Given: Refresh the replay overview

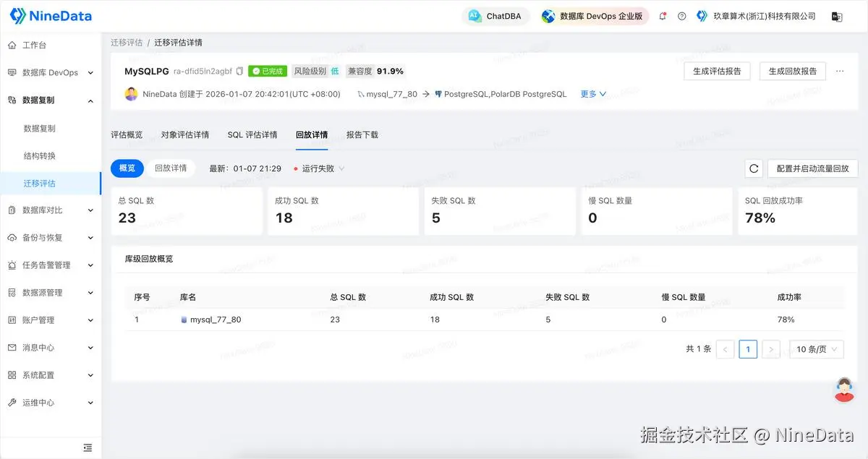Looking at the screenshot, I should [754, 168].
